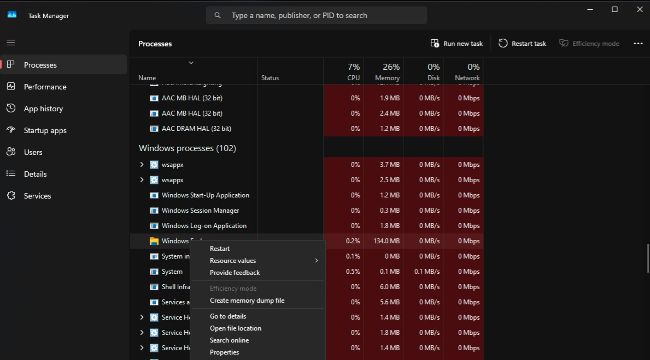Select Go to details in context menu
This screenshot has height=360, width=650.
point(228,316)
